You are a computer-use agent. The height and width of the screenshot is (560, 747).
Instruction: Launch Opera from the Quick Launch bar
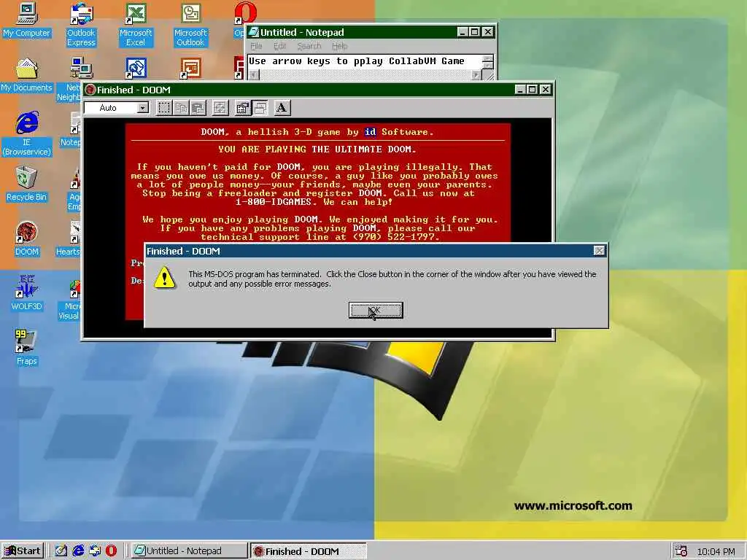point(111,551)
